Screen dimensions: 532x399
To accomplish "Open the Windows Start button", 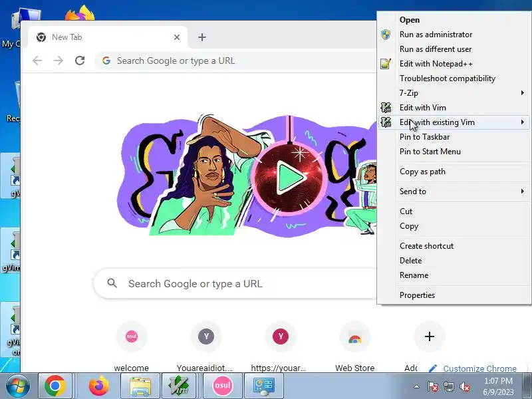I will point(18,386).
